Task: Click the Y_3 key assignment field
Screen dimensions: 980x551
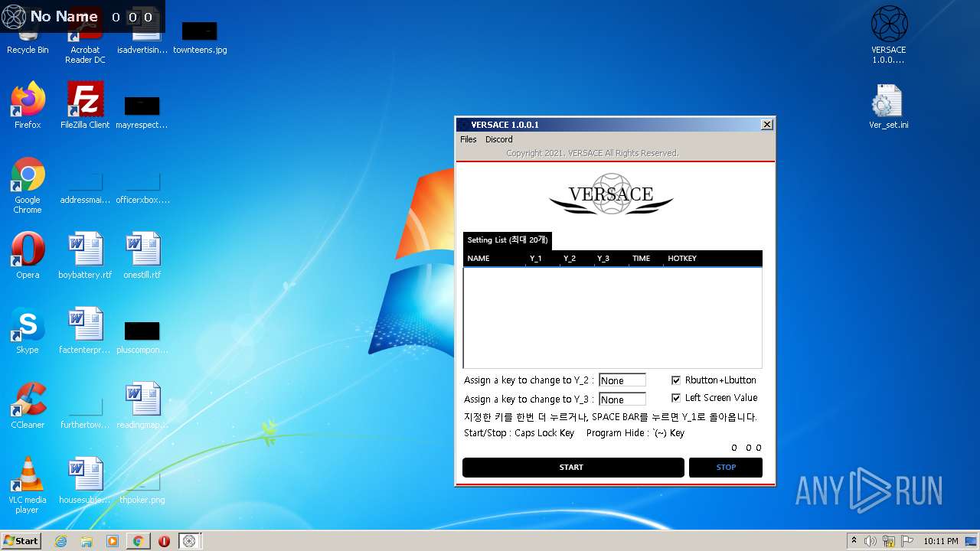Action: [x=622, y=399]
